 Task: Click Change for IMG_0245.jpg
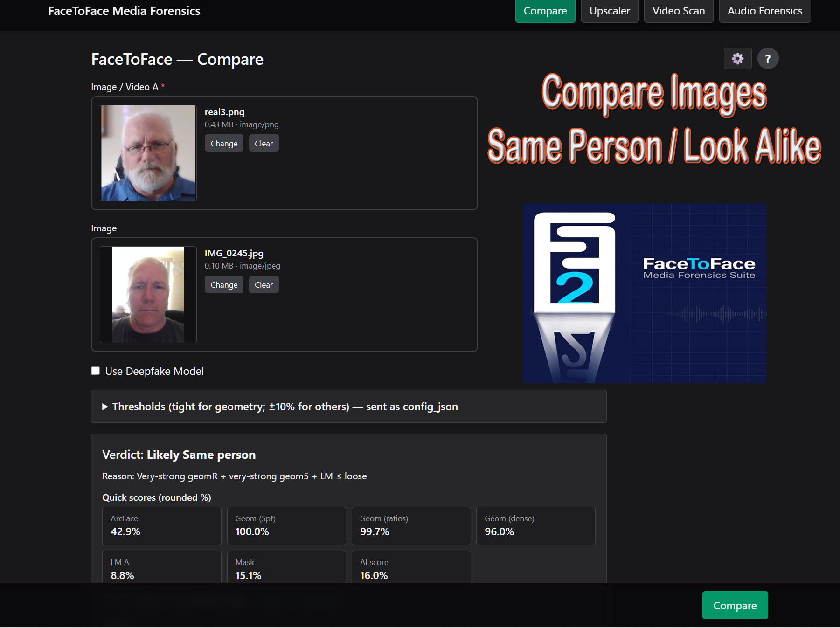[224, 284]
